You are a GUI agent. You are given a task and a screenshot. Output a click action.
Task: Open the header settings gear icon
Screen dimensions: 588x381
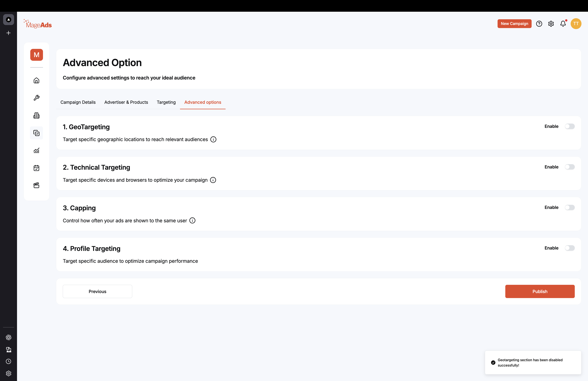[551, 24]
